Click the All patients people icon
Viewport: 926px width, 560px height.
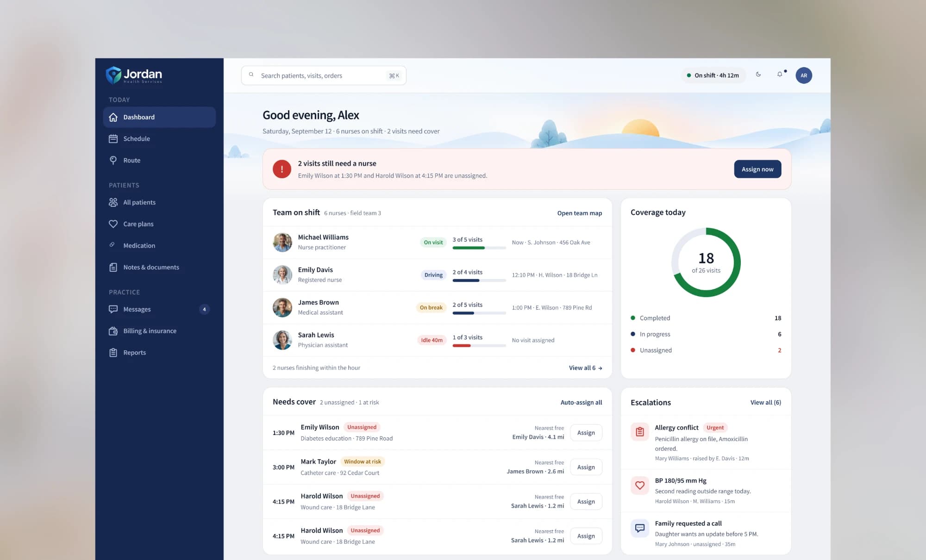[x=113, y=202]
